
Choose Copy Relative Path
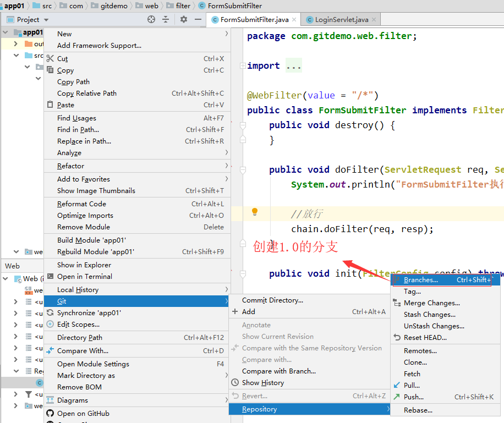pos(137,93)
